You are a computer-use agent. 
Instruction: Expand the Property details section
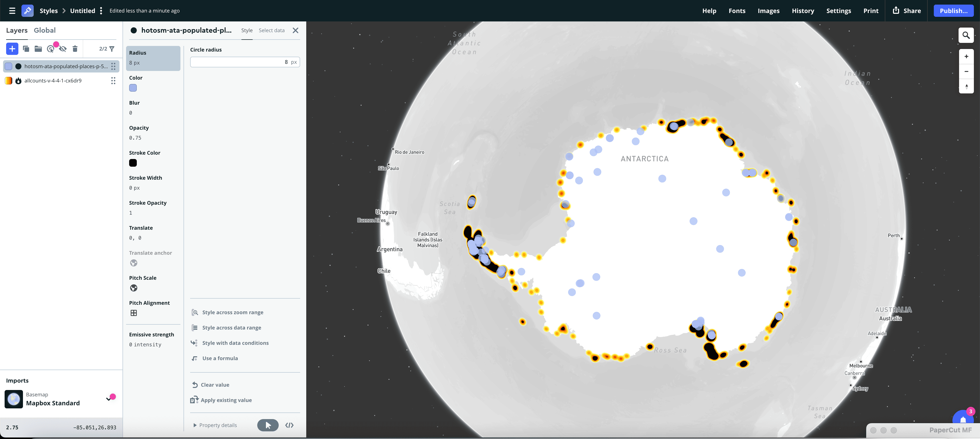tap(215, 425)
